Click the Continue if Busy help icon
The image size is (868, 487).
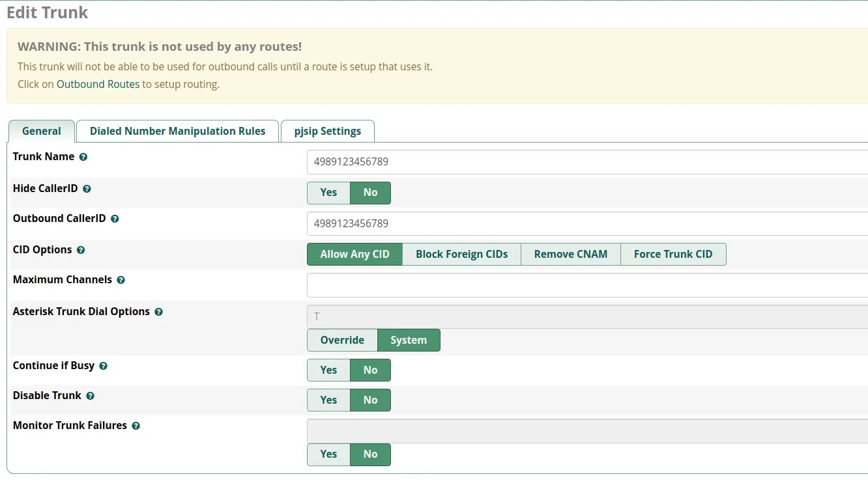(x=103, y=366)
